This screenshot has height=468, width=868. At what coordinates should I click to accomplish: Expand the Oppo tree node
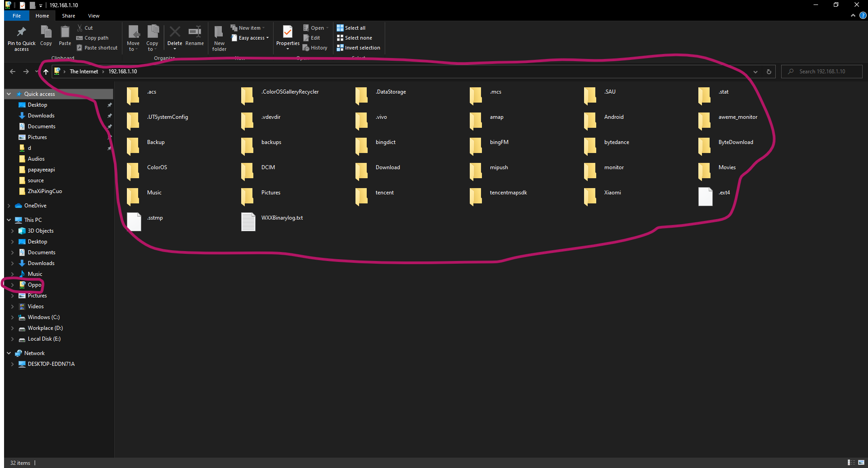[x=12, y=285]
